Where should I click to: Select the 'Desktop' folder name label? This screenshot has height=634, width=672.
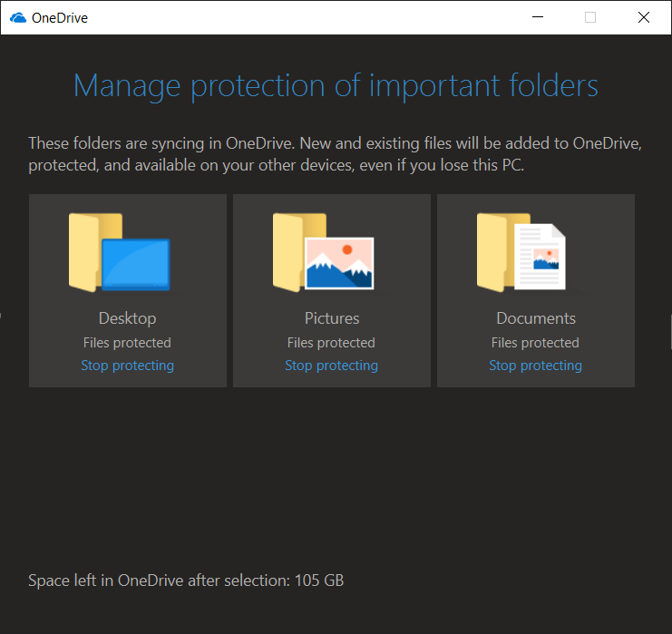(x=127, y=318)
